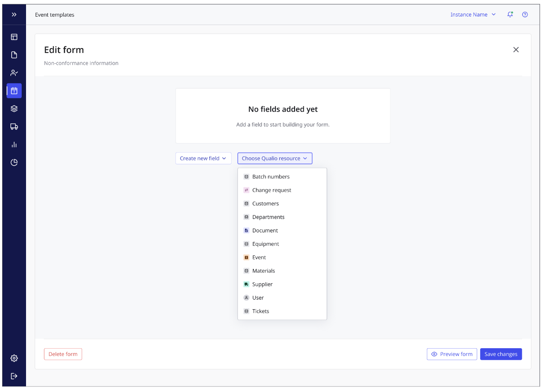Open the notifications bell
Image resolution: width=544 pixels, height=392 pixels.
[x=510, y=15]
